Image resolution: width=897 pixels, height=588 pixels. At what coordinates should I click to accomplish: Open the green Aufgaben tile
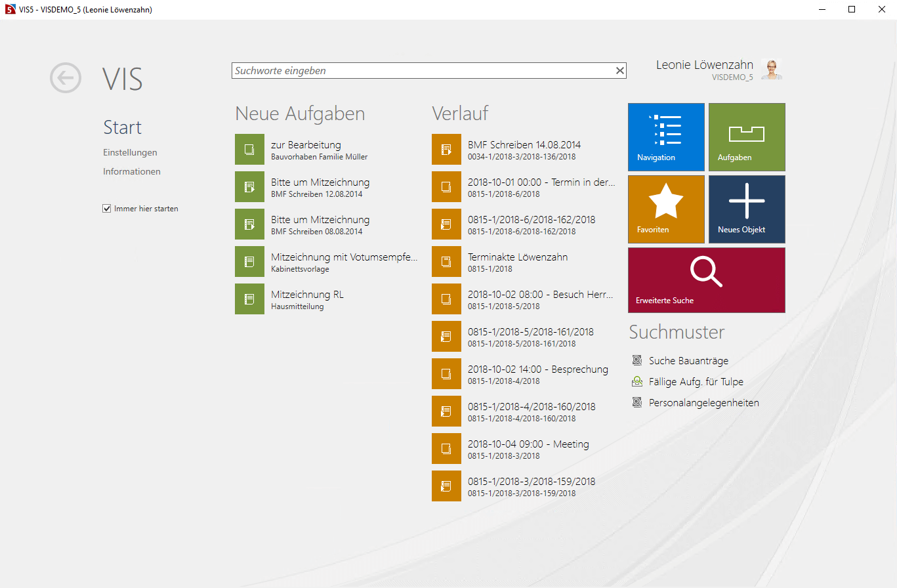point(747,137)
